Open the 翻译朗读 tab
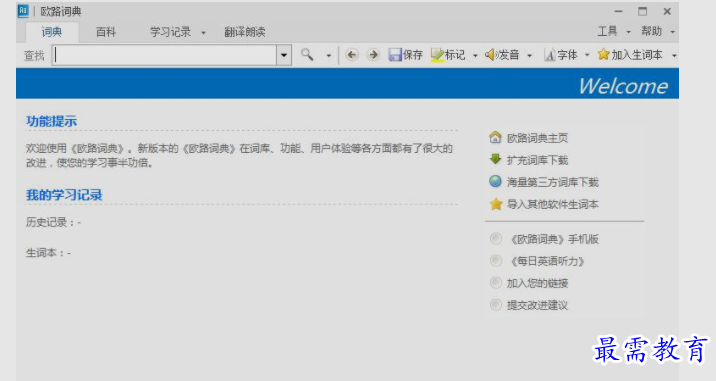The image size is (716, 381). click(245, 32)
